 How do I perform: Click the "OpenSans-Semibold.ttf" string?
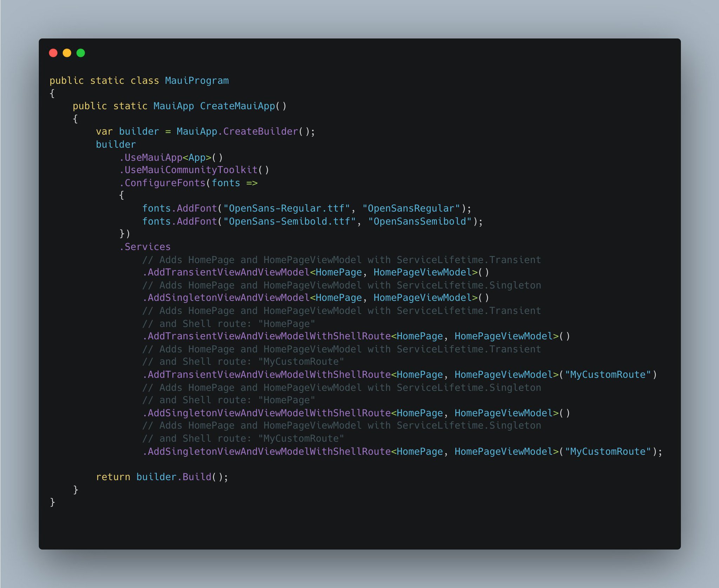pos(289,221)
